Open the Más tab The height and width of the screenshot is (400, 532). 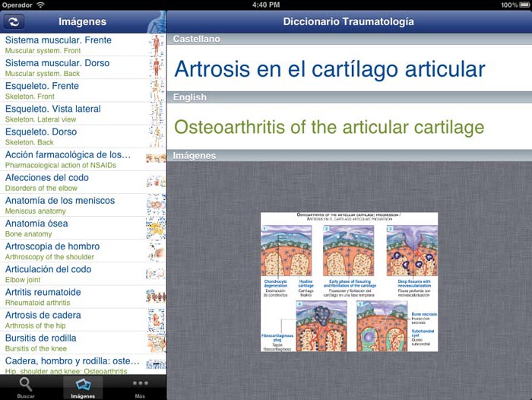(140, 387)
